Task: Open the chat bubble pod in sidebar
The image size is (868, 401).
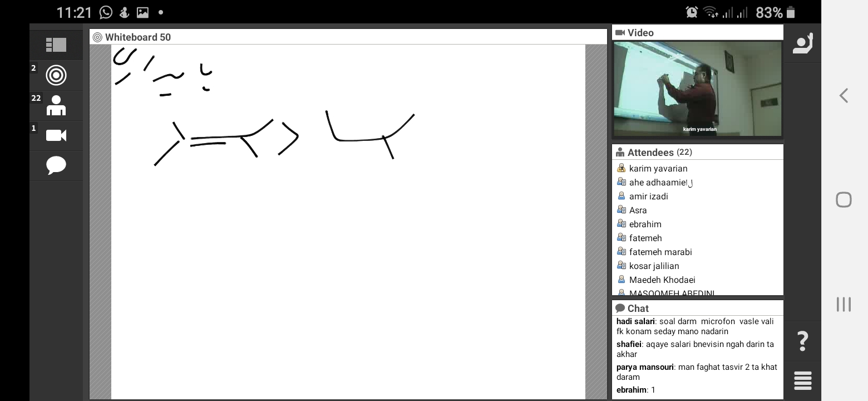Action: point(56,165)
